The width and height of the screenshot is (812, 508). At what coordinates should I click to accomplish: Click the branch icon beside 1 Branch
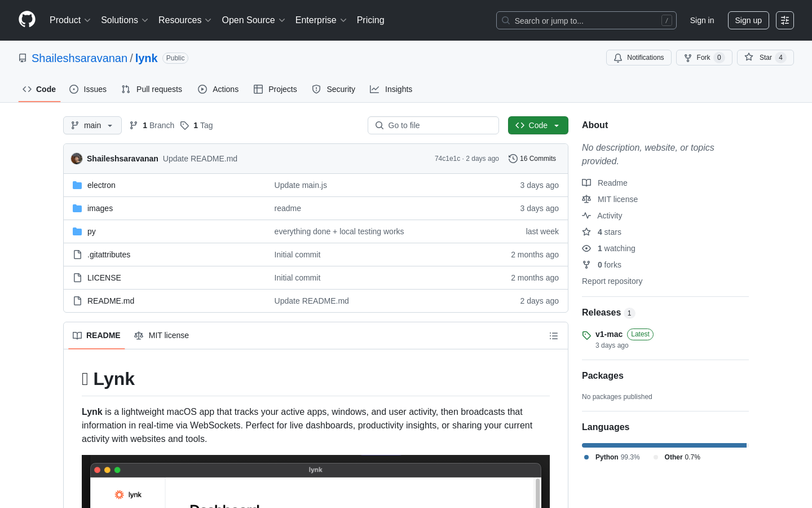click(134, 125)
